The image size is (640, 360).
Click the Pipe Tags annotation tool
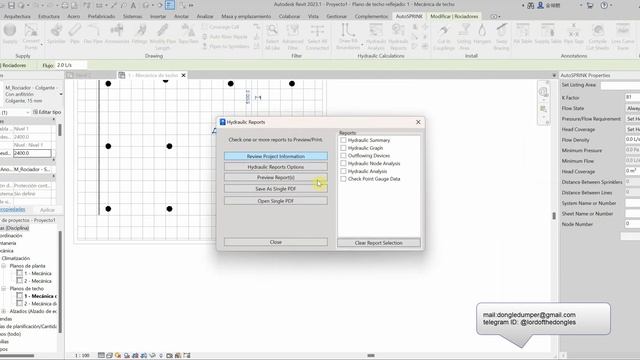click(x=573, y=33)
